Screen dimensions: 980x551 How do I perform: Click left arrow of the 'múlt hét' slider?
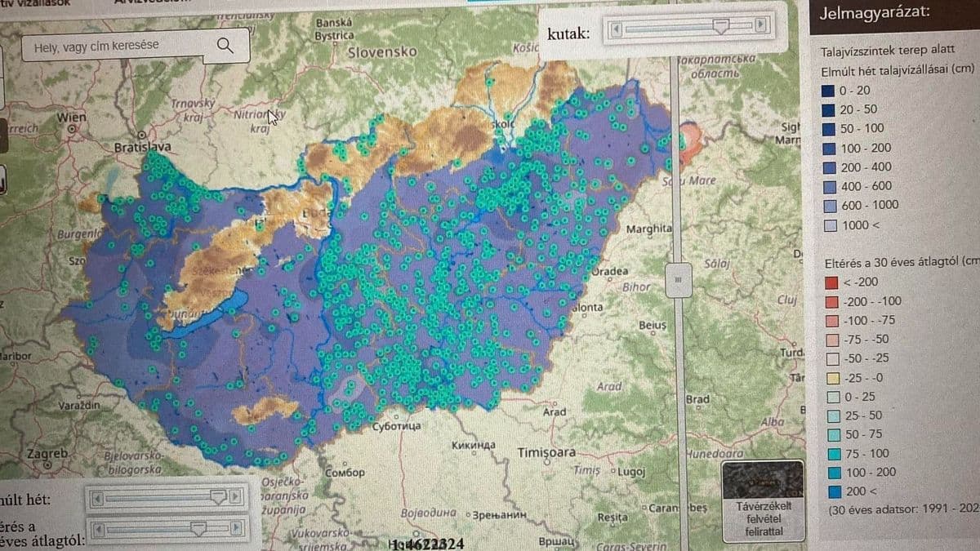(x=97, y=497)
